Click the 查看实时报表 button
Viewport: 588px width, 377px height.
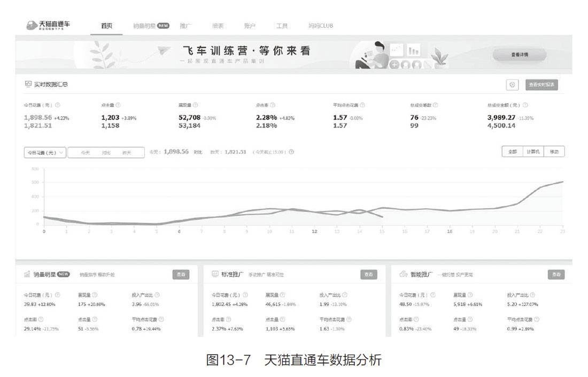541,85
